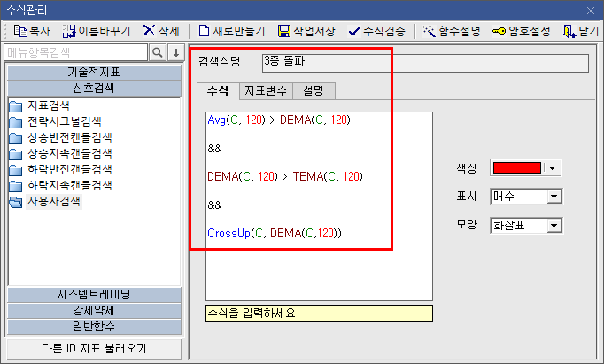Click 다른 ID 지표 불러오기 button
This screenshot has width=604, height=364.
94,349
